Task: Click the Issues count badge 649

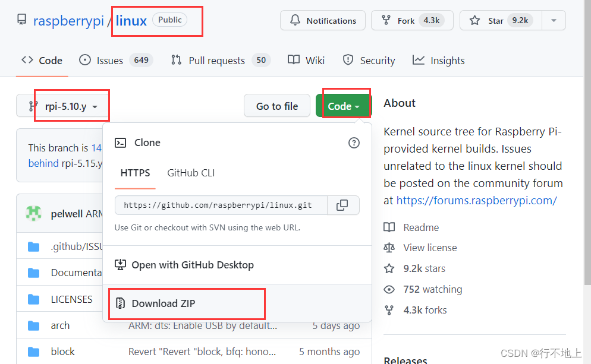Action: (x=141, y=60)
